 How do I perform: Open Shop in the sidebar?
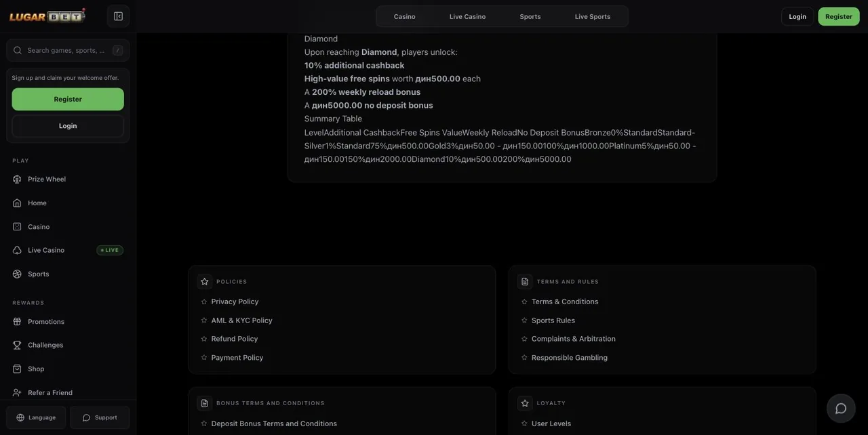[x=68, y=369]
